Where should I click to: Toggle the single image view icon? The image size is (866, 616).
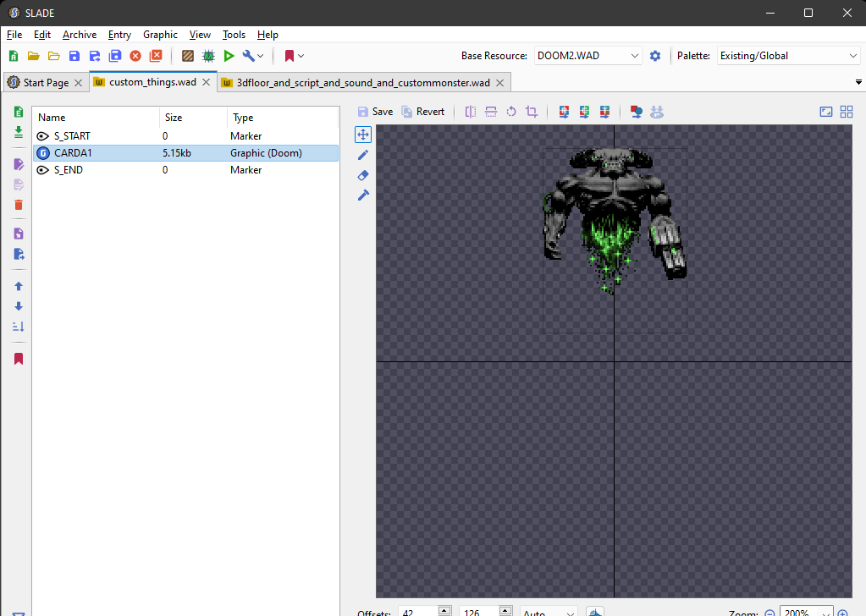click(826, 112)
